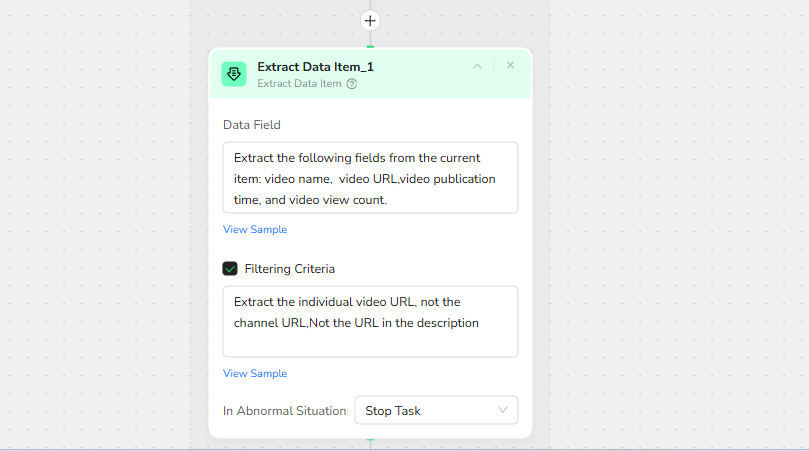Click the Data Field label
The image size is (809, 451).
click(252, 125)
